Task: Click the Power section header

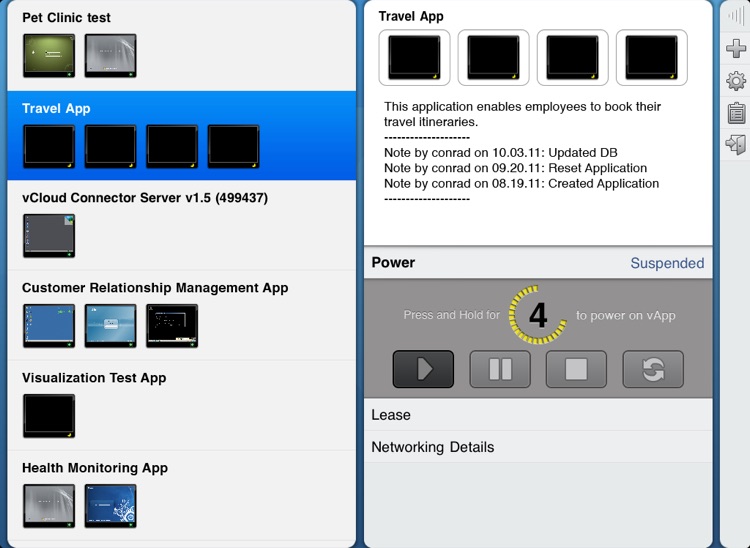Action: pyautogui.click(x=538, y=263)
